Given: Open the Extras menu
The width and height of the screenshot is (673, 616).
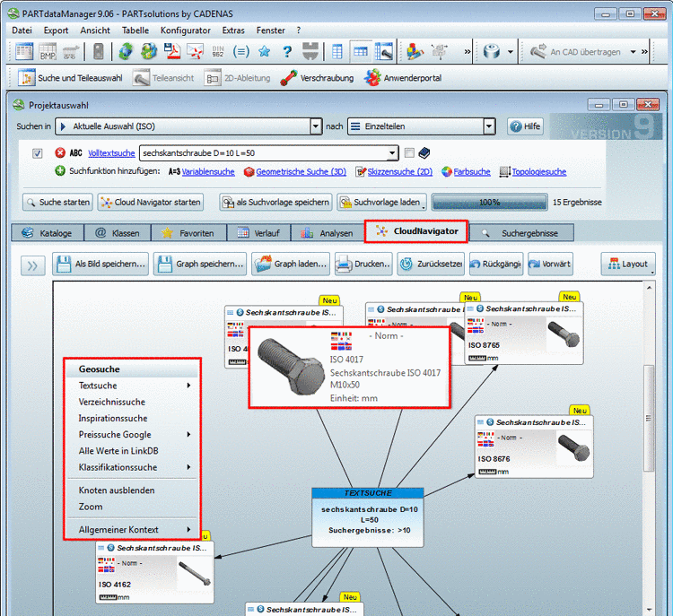Looking at the screenshot, I should click(x=233, y=30).
